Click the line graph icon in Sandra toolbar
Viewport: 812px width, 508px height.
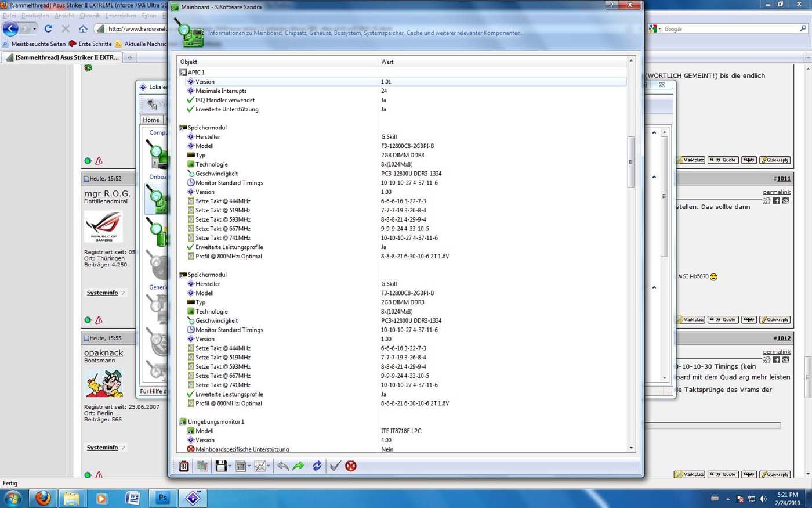(260, 466)
